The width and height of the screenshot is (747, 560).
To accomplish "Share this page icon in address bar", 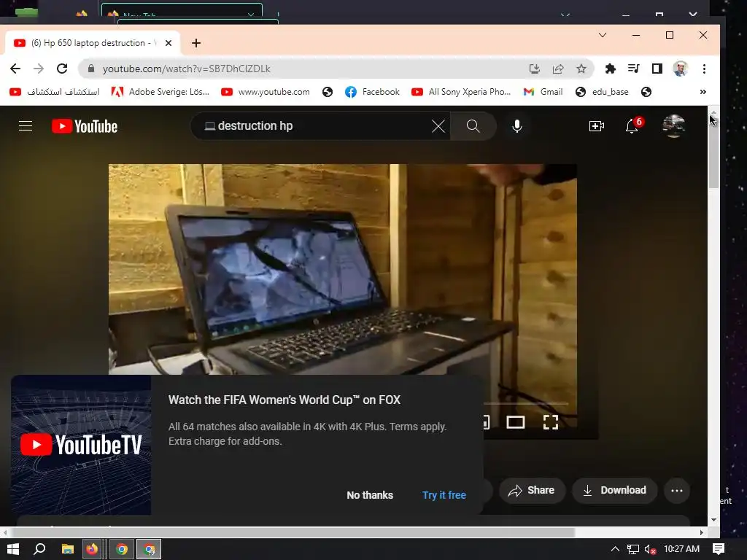I will pos(558,69).
